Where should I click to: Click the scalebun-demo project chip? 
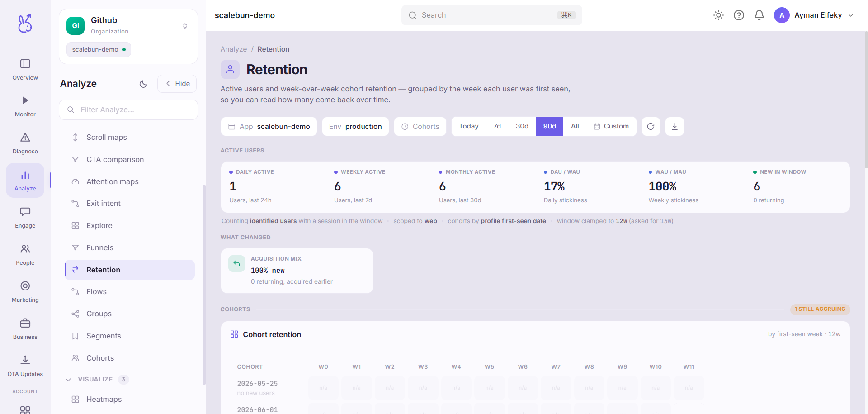point(99,50)
